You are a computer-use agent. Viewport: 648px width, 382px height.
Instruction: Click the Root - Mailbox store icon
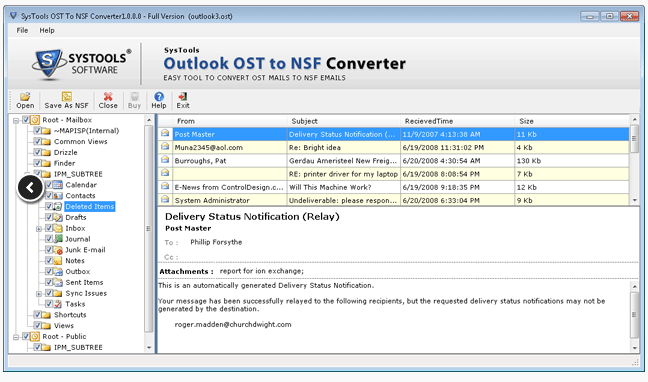click(35, 120)
